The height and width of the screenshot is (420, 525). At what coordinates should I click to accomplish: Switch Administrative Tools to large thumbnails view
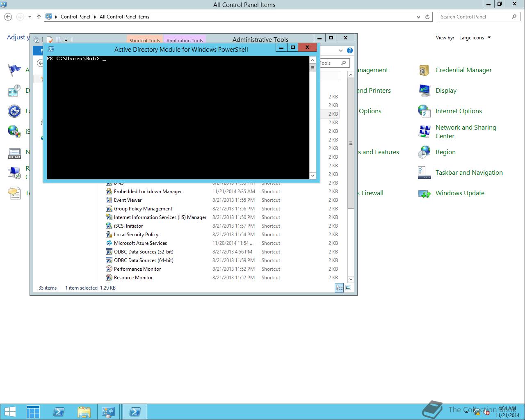click(348, 288)
